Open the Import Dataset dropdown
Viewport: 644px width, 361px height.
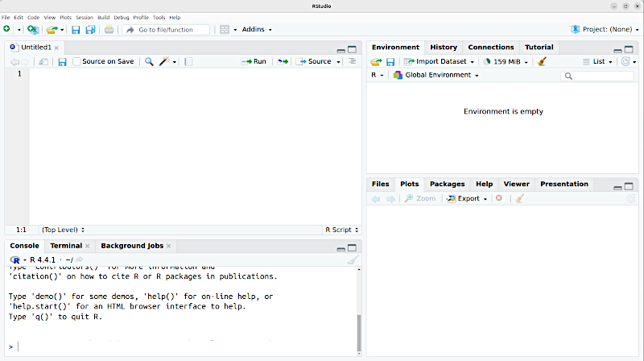click(440, 61)
